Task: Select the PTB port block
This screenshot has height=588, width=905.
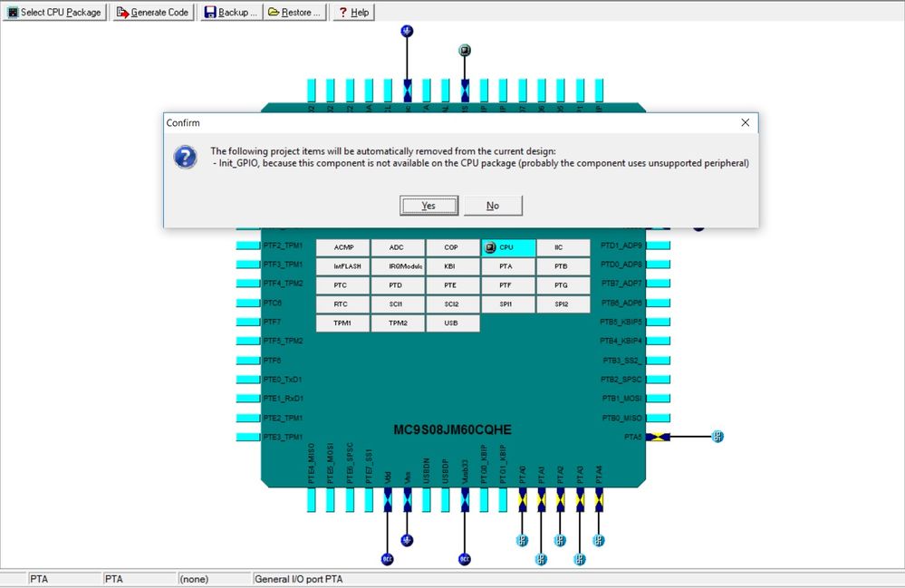Action: click(x=563, y=266)
